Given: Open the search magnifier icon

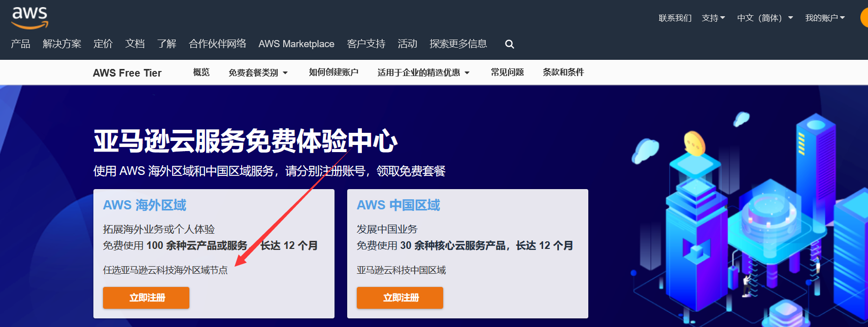Looking at the screenshot, I should (x=510, y=44).
